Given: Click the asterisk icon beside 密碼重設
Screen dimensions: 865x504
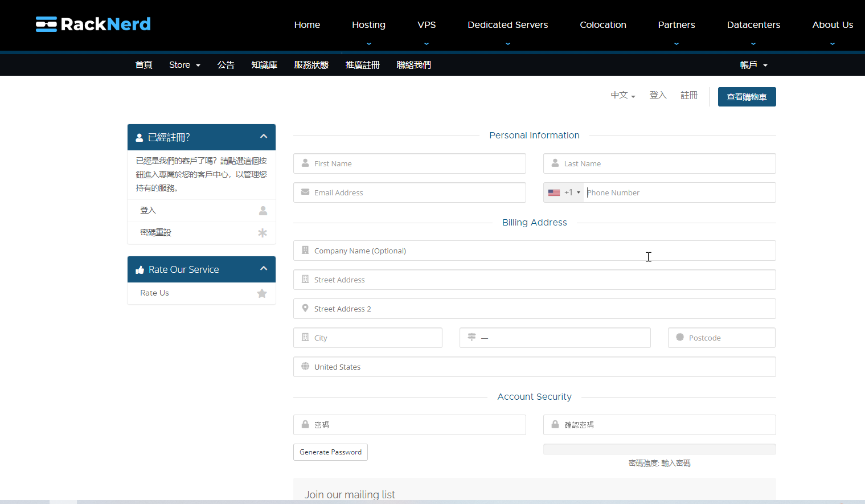Looking at the screenshot, I should click(x=263, y=233).
